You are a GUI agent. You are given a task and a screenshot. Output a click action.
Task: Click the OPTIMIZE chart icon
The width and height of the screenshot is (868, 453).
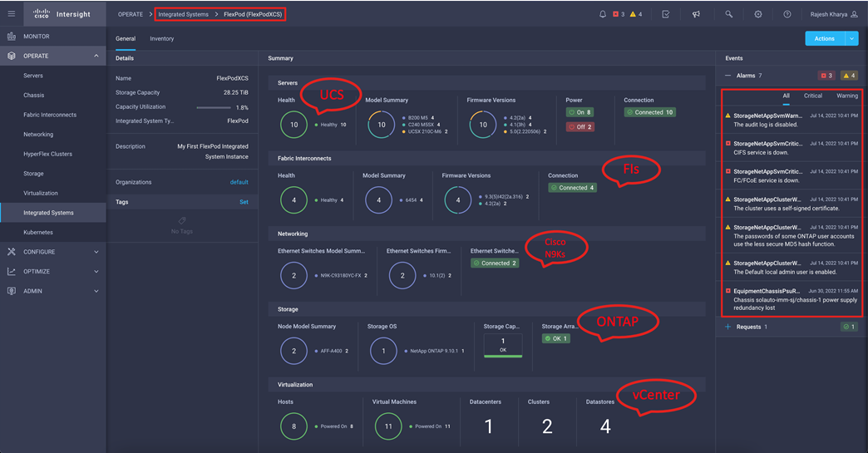click(x=12, y=271)
